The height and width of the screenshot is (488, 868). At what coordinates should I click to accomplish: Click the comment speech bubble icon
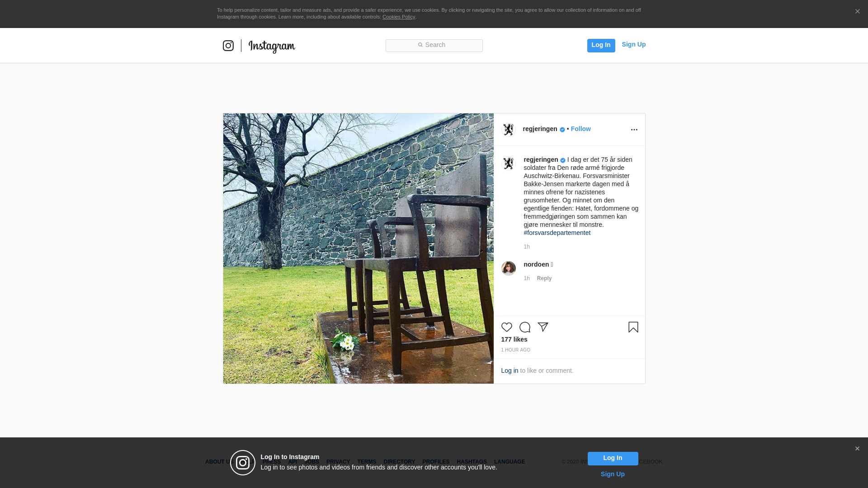[525, 327]
